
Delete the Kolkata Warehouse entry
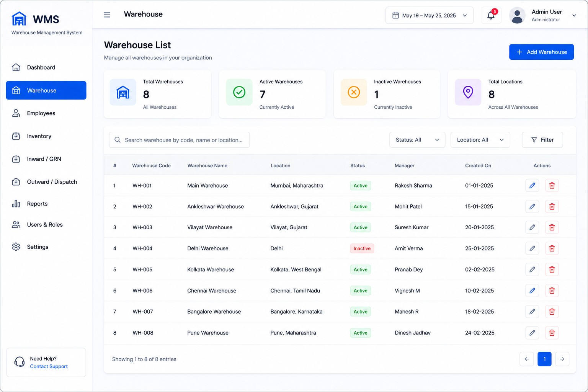pyautogui.click(x=552, y=269)
